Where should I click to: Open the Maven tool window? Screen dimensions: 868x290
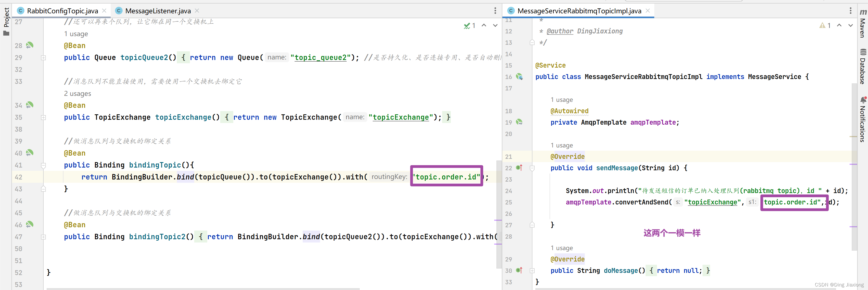[x=863, y=24]
